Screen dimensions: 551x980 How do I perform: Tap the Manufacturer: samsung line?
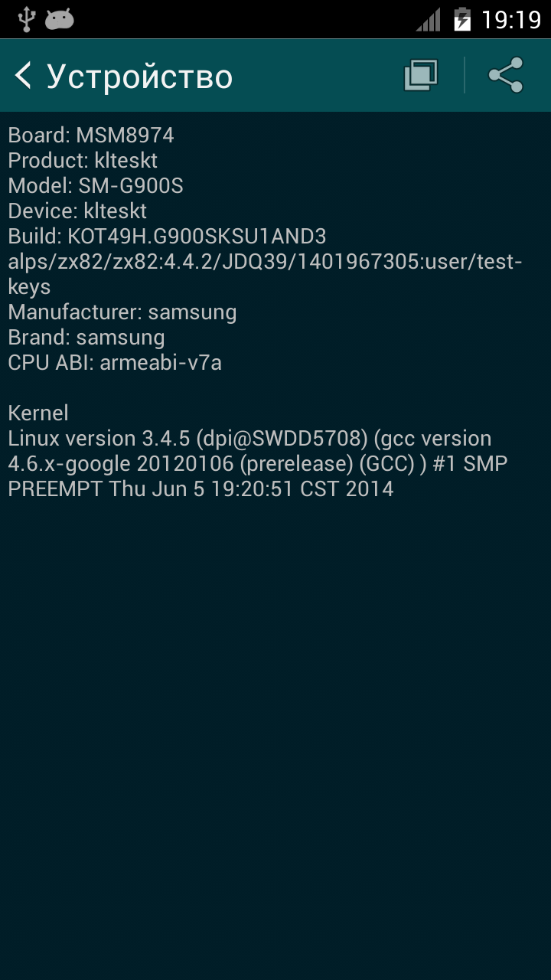point(122,312)
